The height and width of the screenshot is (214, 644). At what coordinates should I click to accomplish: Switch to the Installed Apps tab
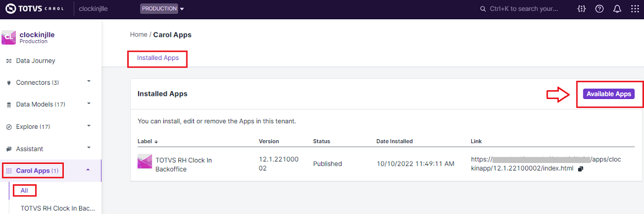click(158, 58)
